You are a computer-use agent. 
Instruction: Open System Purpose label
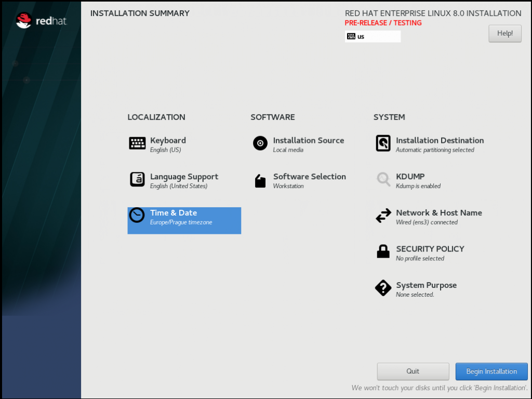[x=426, y=285]
